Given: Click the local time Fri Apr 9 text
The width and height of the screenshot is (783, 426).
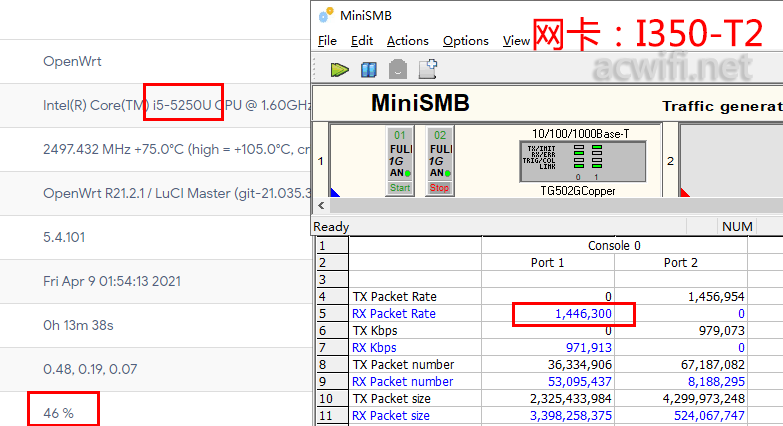Looking at the screenshot, I should (x=112, y=281).
